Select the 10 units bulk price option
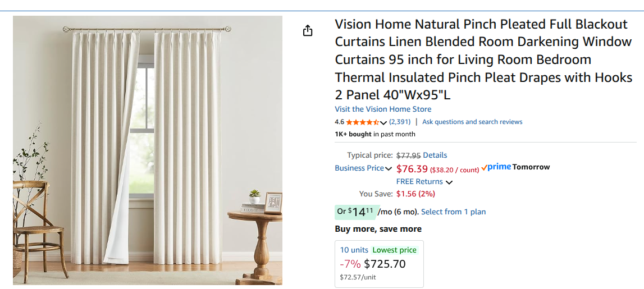 pyautogui.click(x=379, y=264)
